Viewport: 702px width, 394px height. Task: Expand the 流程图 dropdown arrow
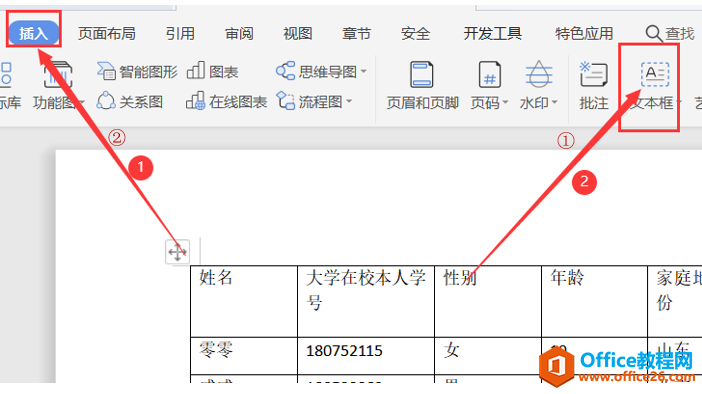(x=349, y=102)
